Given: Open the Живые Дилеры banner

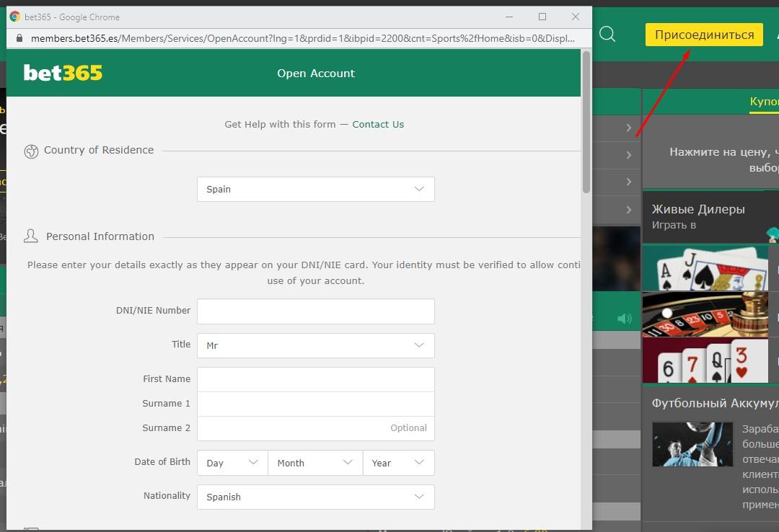Looking at the screenshot, I should [710, 216].
